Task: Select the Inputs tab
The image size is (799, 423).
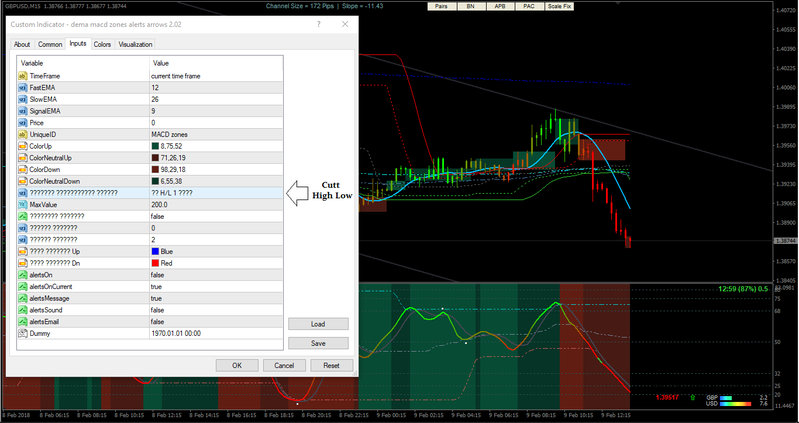Action: tap(78, 44)
